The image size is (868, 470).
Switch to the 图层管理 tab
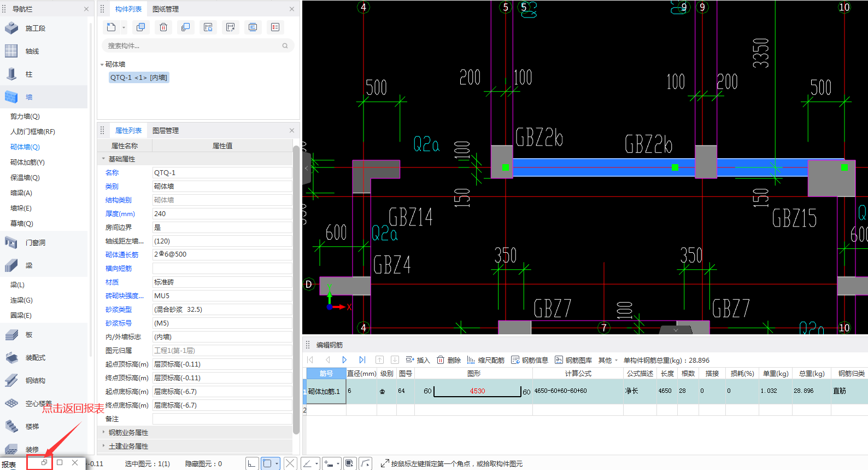click(166, 130)
